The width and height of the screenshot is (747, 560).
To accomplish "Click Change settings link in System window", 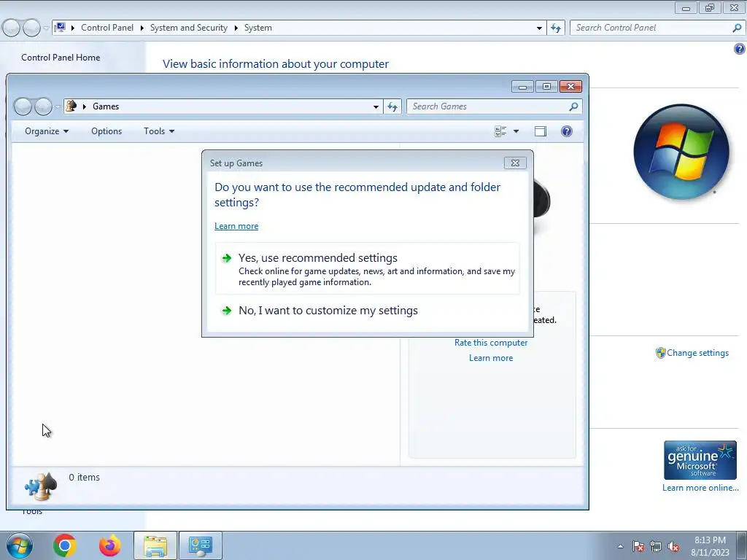I will (x=697, y=353).
